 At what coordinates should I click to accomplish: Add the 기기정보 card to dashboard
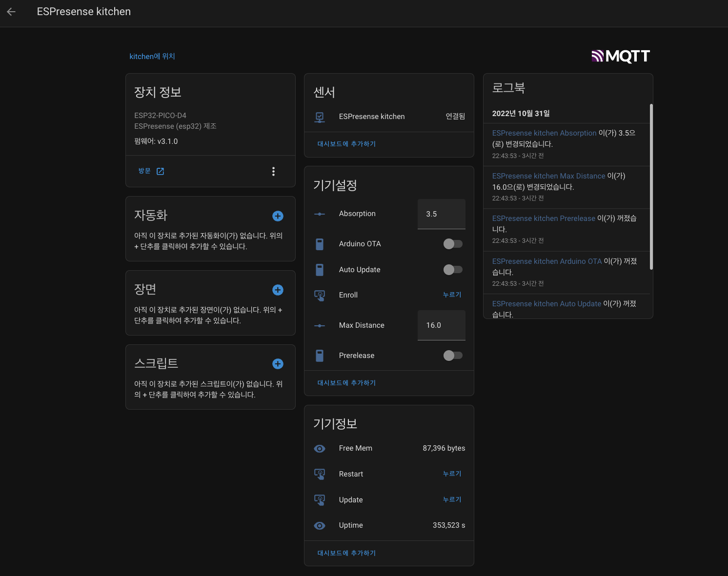[x=346, y=553]
